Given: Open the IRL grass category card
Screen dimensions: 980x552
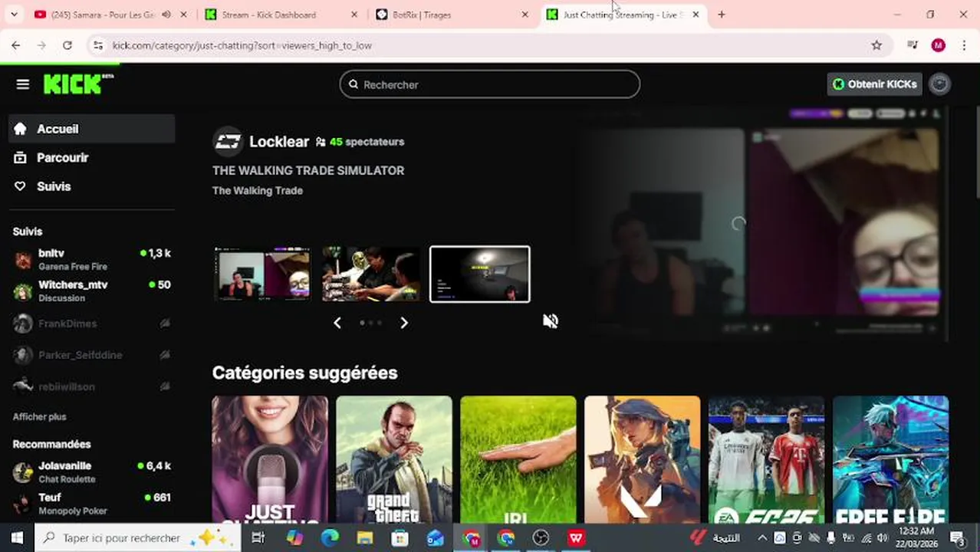Looking at the screenshot, I should (x=518, y=459).
